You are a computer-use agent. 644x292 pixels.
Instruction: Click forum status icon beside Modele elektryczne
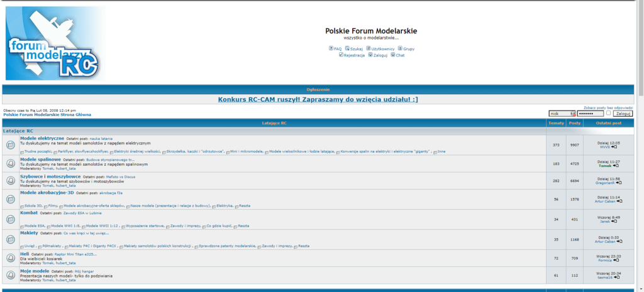point(10,145)
